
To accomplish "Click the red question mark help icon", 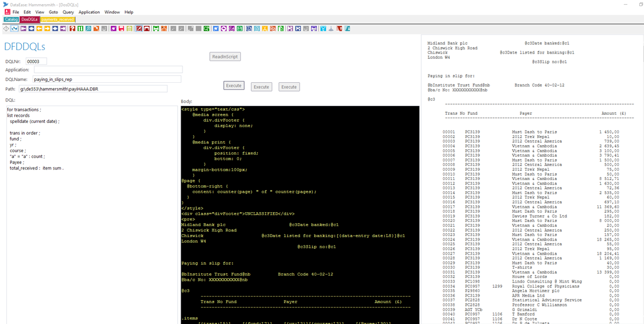I will (x=72, y=29).
